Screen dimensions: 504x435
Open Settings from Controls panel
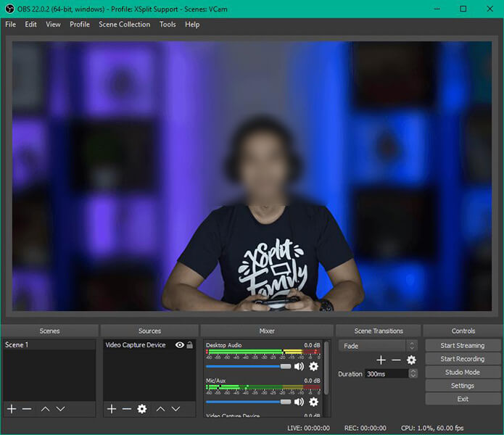coord(463,386)
